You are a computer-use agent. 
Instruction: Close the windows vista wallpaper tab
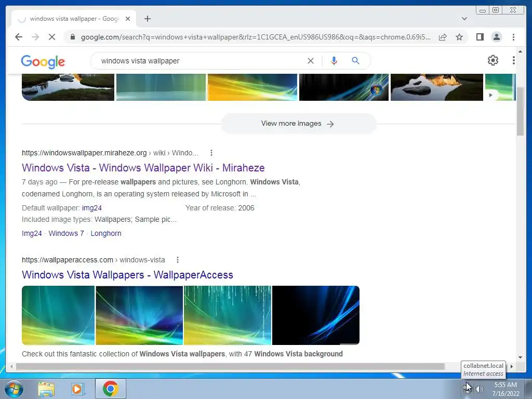click(128, 19)
